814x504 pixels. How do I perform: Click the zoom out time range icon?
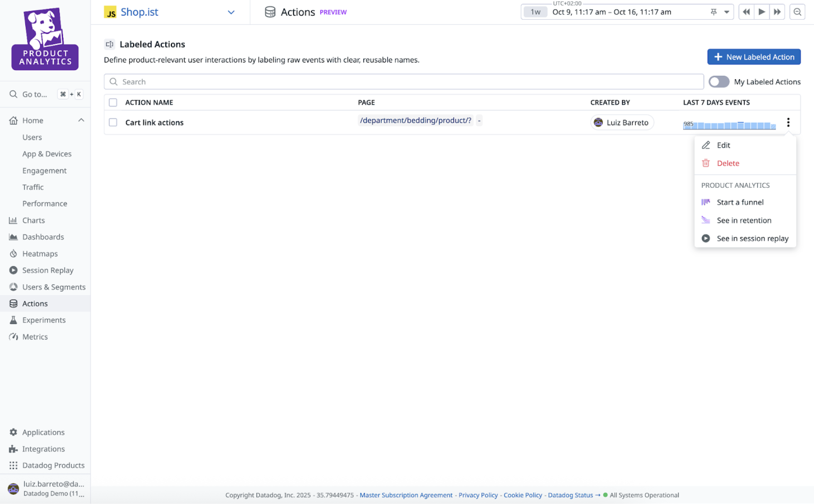coord(797,12)
